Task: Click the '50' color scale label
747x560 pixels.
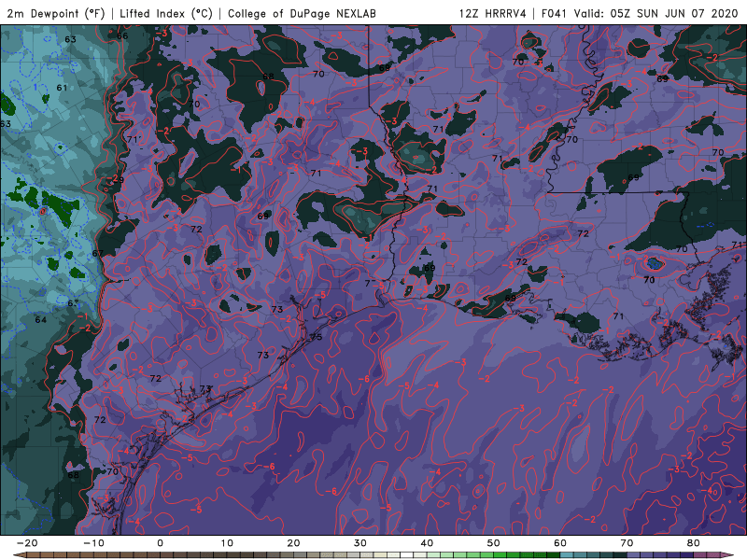Action: [x=494, y=543]
